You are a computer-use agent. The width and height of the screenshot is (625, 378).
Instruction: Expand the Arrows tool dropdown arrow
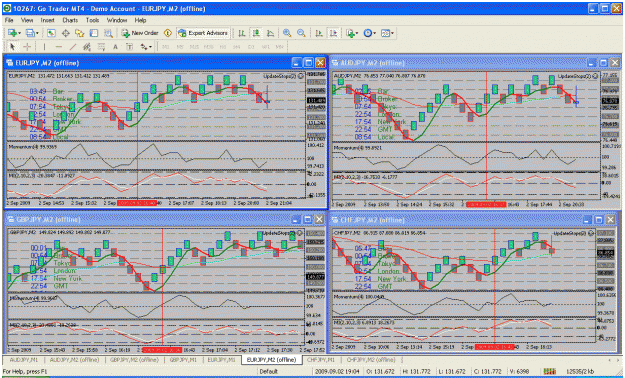pyautogui.click(x=150, y=47)
